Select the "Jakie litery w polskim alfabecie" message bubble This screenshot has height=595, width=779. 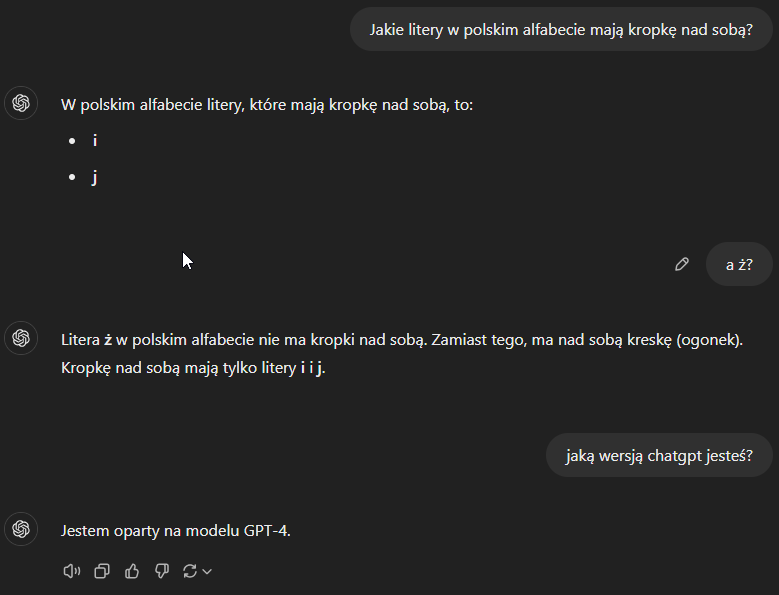(x=561, y=29)
